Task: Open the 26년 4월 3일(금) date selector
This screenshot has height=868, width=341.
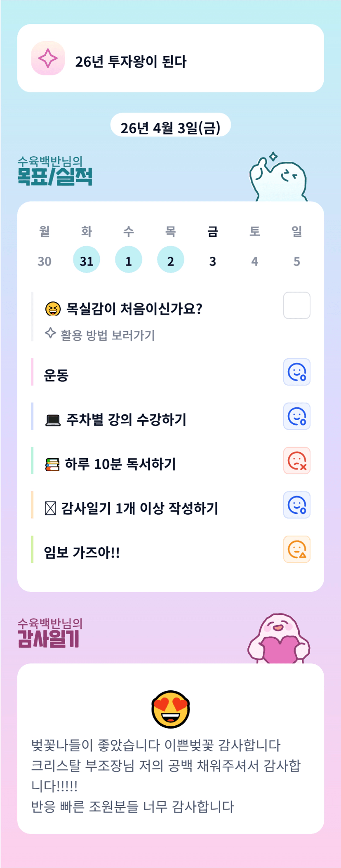Action: [x=170, y=127]
